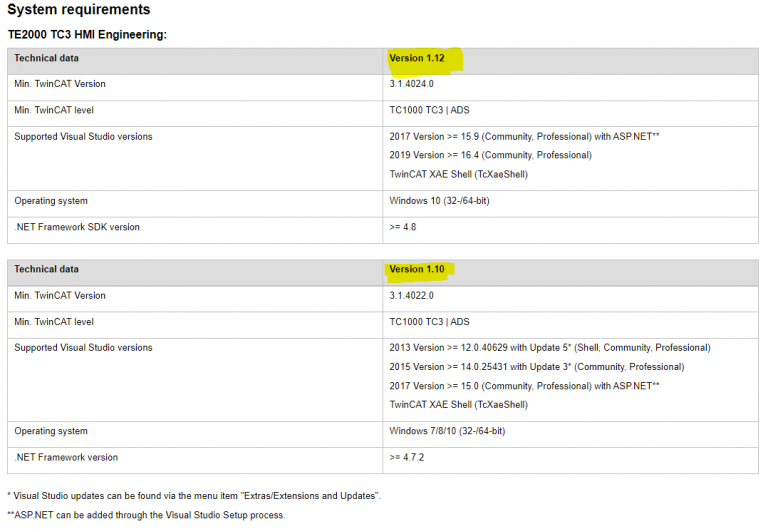768x529 pixels.
Task: Click the second Technical data column header
Action: [x=47, y=269]
